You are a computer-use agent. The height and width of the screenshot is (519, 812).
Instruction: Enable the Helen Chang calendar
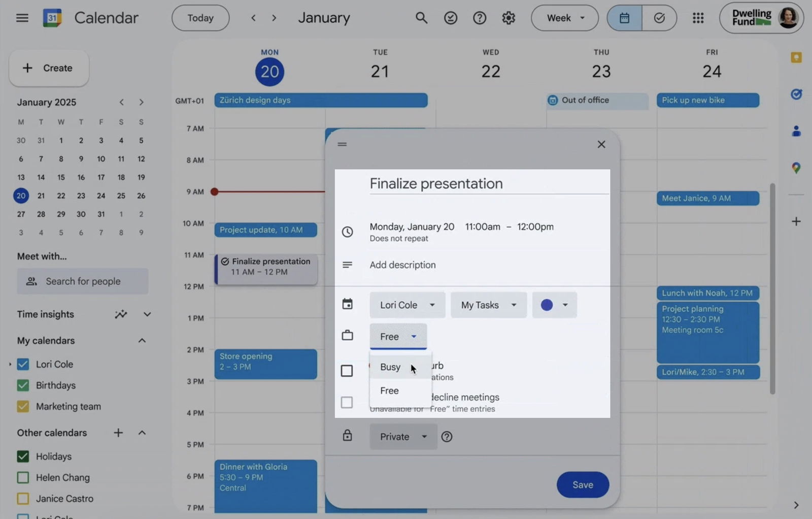(23, 477)
